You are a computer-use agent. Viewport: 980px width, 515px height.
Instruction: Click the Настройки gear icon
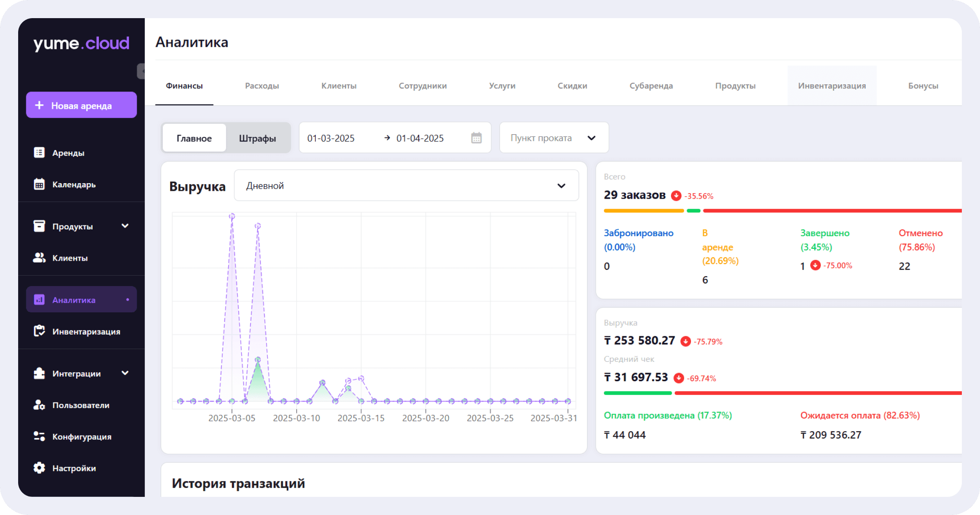pyautogui.click(x=39, y=468)
